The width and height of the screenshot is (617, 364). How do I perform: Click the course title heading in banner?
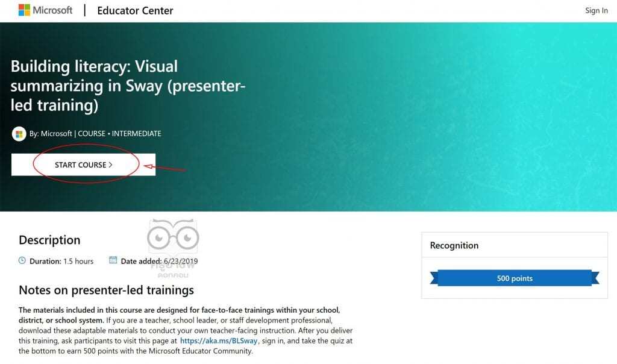pyautogui.click(x=128, y=86)
